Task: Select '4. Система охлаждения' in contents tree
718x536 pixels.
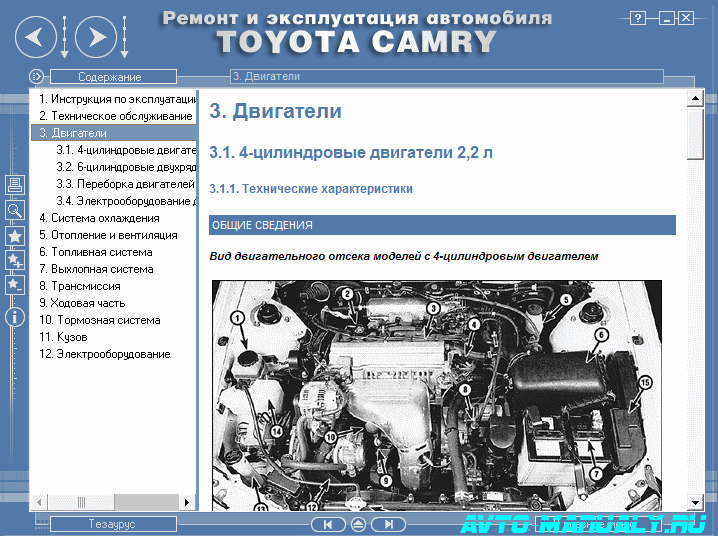Action: tap(99, 218)
